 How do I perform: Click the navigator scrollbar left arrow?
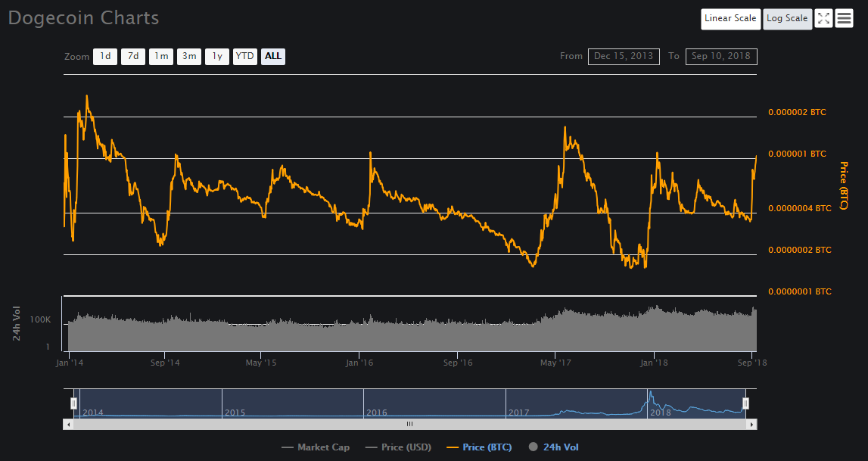click(x=68, y=425)
